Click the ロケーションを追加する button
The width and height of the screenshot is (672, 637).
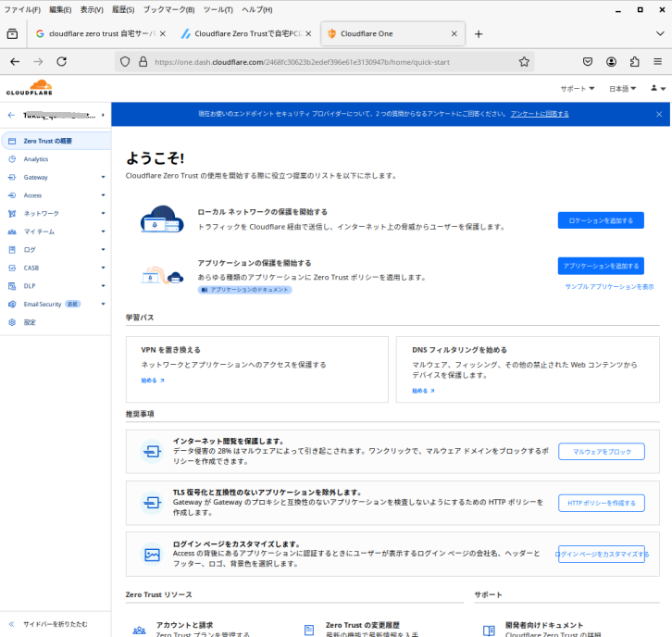[x=601, y=220]
